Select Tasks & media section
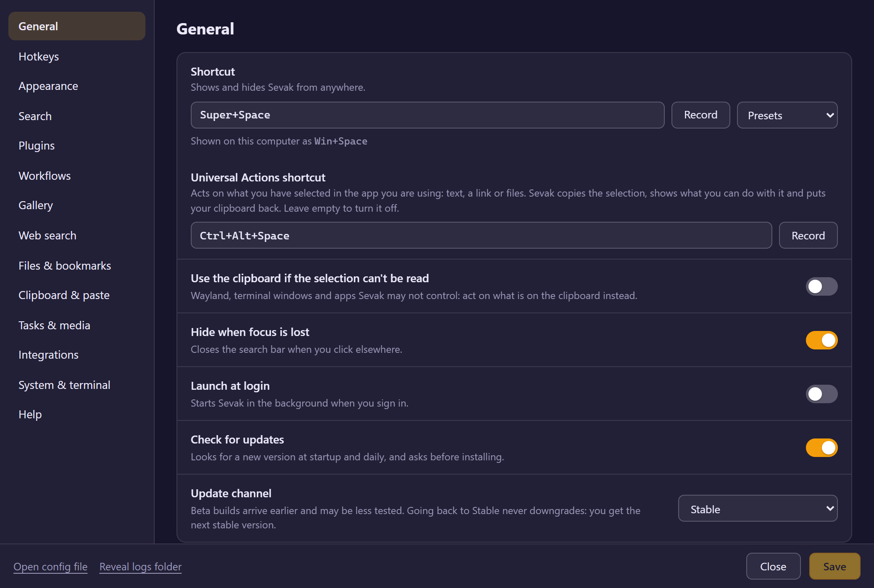The image size is (874, 588). pyautogui.click(x=77, y=325)
